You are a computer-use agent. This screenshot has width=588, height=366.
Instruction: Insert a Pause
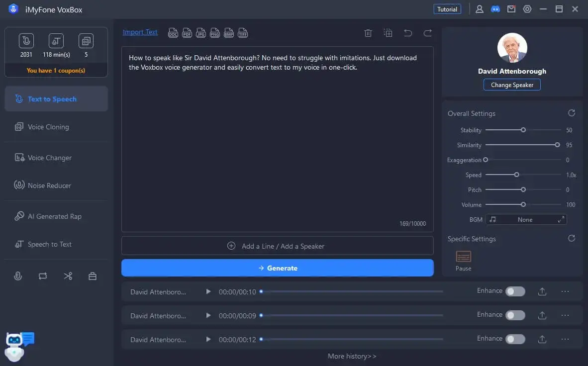[x=463, y=261]
